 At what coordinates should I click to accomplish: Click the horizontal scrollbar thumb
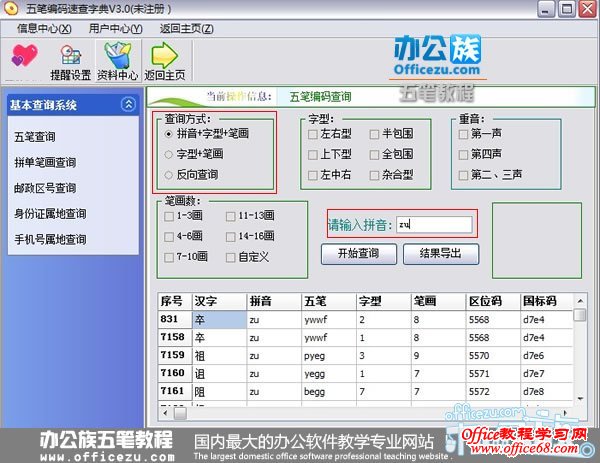[180, 413]
